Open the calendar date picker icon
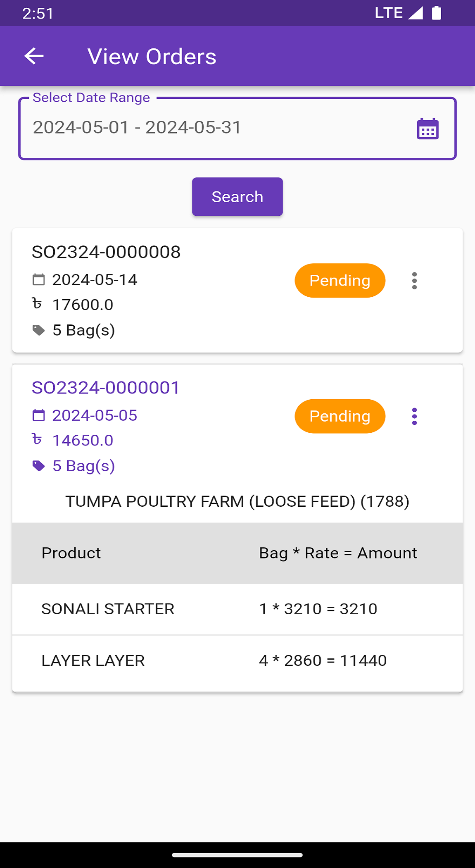Image resolution: width=475 pixels, height=868 pixels. (x=427, y=129)
